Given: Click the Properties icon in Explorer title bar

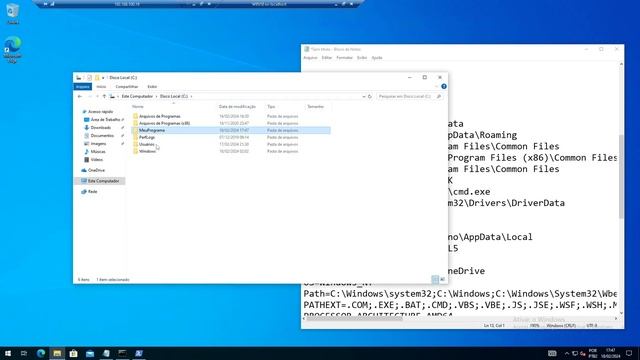Looking at the screenshot, I should 89,78.
